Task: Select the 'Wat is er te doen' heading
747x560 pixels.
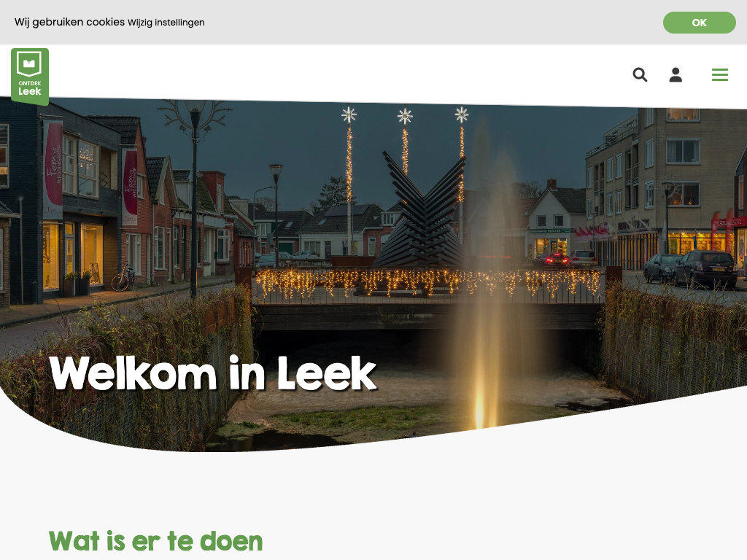Action: pos(156,541)
